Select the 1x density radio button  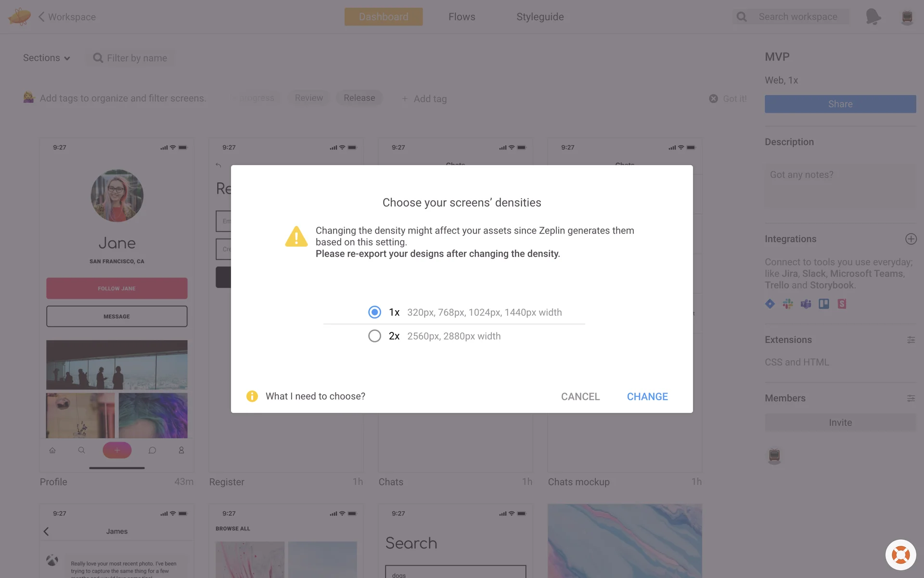pyautogui.click(x=374, y=312)
